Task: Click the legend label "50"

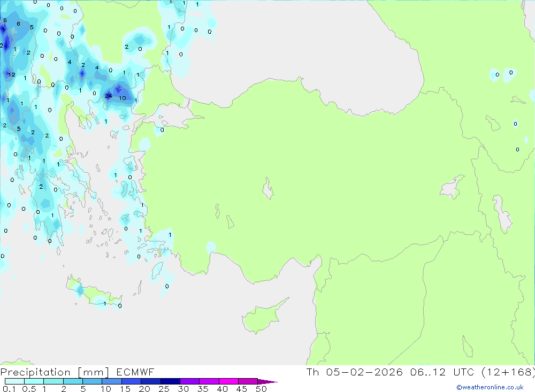Action: pyautogui.click(x=261, y=389)
